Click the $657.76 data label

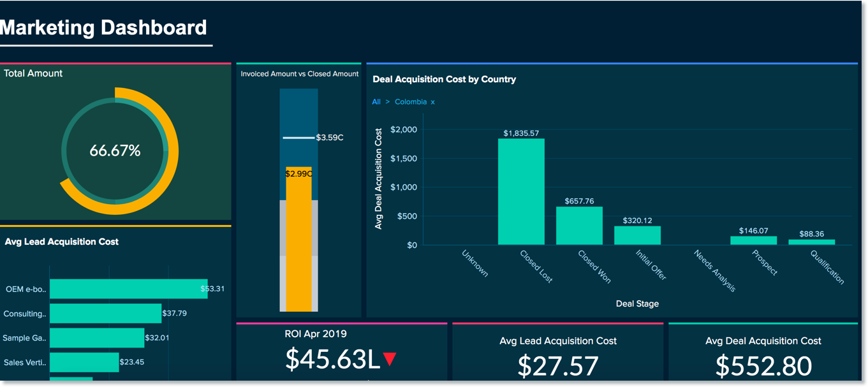(579, 201)
